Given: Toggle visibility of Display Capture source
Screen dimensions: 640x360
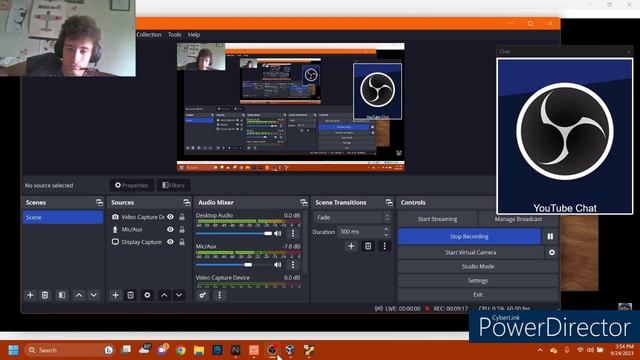Looking at the screenshot, I should pyautogui.click(x=170, y=242).
